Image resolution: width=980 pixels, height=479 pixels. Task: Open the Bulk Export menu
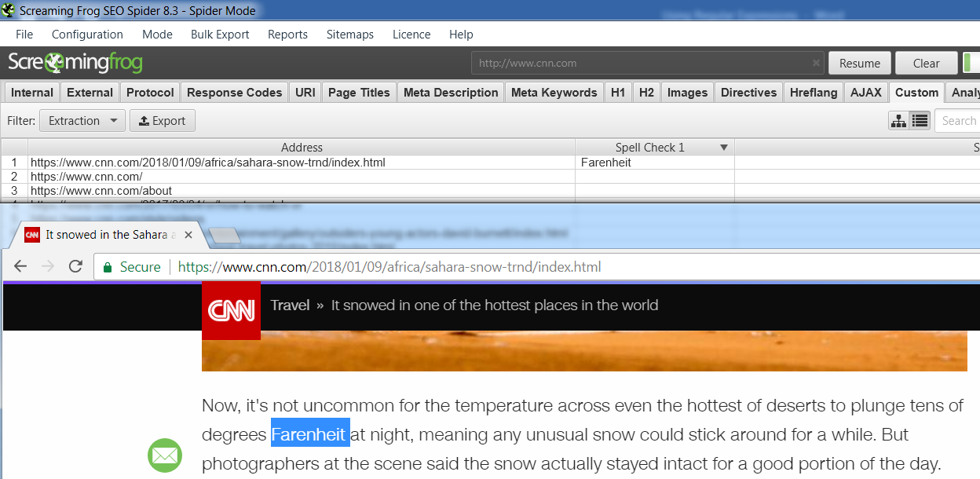[219, 35]
